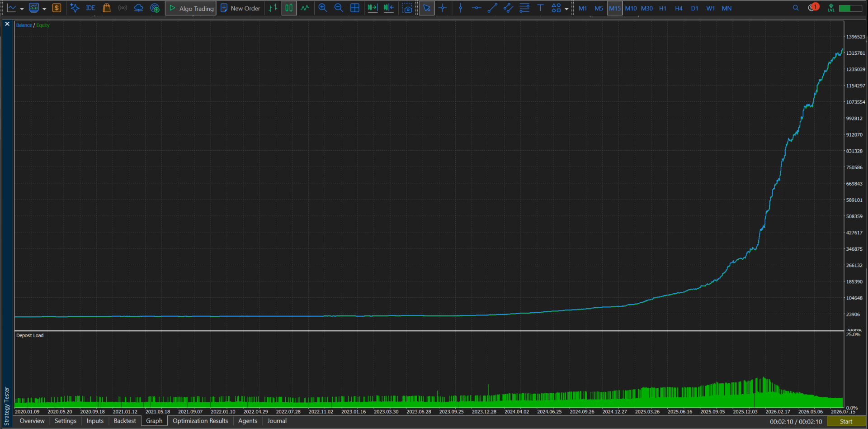Tile windows with grid icon

[355, 8]
